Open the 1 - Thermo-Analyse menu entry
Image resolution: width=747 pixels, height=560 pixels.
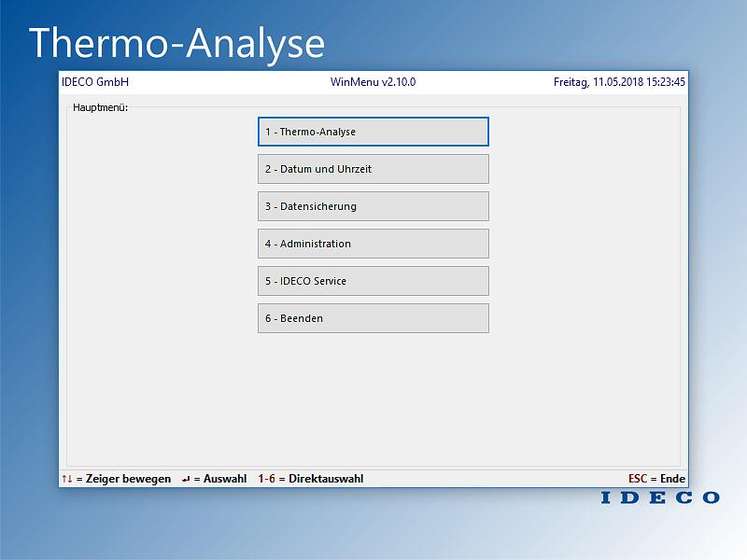pyautogui.click(x=373, y=132)
